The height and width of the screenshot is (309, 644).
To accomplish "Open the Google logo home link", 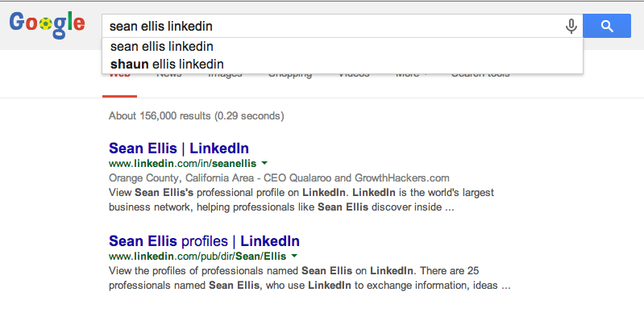I will (48, 26).
